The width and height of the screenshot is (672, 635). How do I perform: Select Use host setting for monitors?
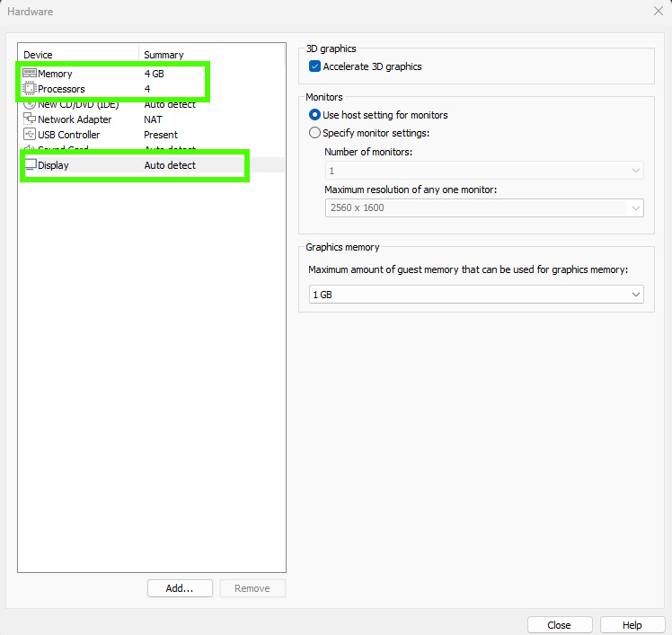pos(314,115)
